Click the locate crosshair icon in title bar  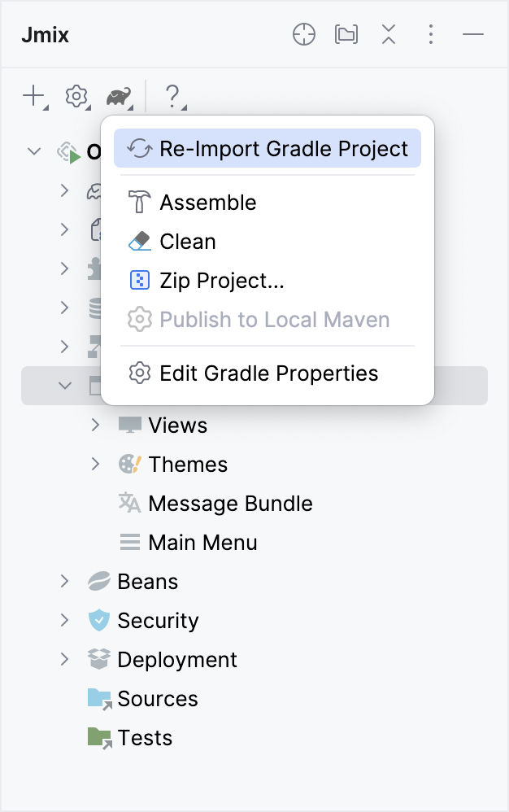(303, 35)
